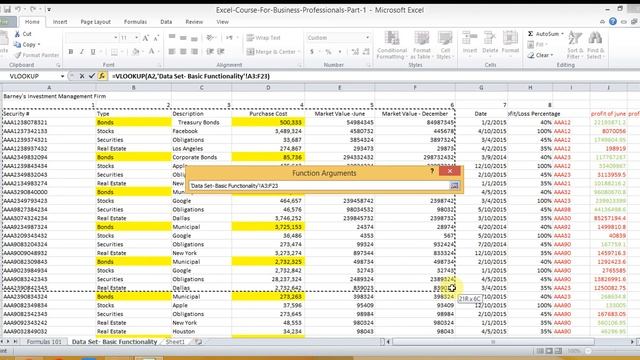Click the Insert cells button
640x360 pixels.
[x=470, y=43]
